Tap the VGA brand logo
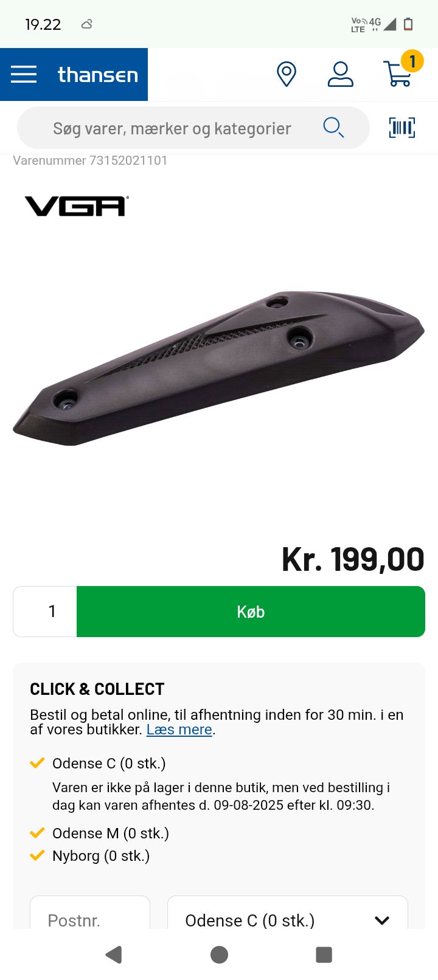438x980 pixels. coord(77,206)
